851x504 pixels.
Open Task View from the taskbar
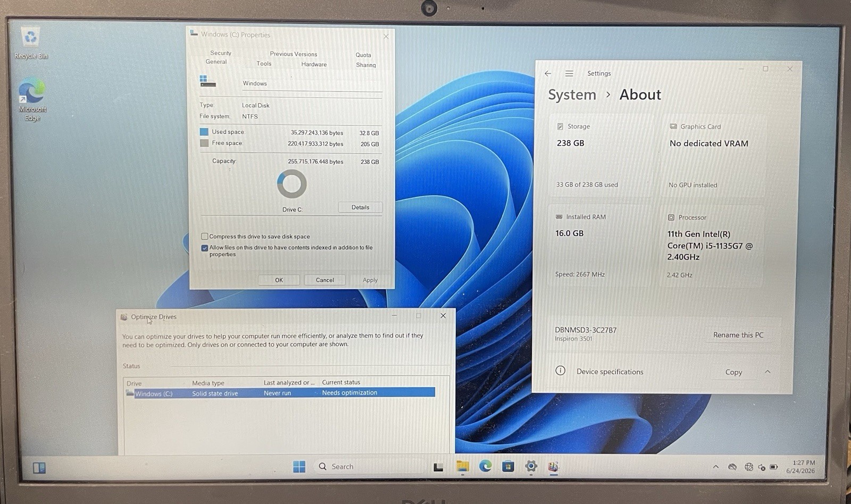click(x=438, y=467)
